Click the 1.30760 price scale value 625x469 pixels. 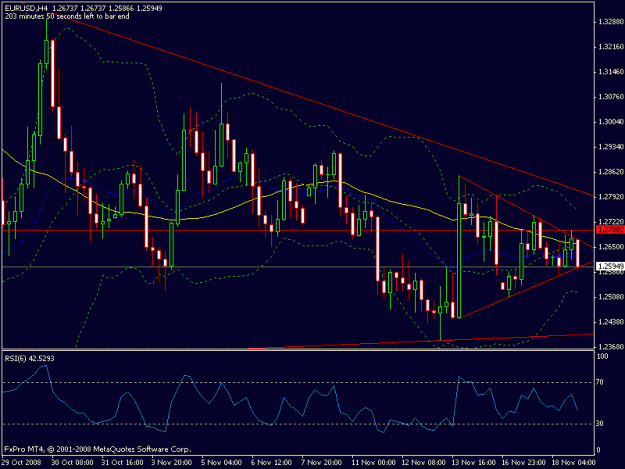(x=611, y=97)
